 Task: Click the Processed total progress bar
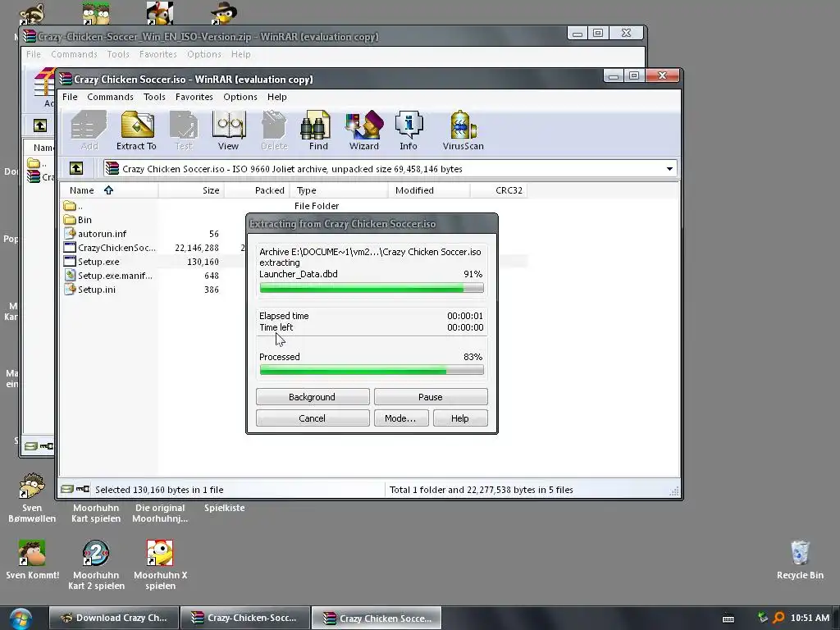(x=372, y=370)
